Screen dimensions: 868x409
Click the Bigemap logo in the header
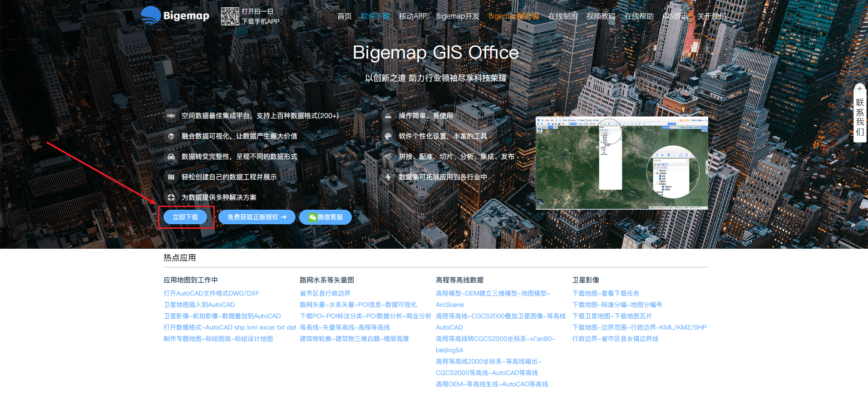coord(175,15)
